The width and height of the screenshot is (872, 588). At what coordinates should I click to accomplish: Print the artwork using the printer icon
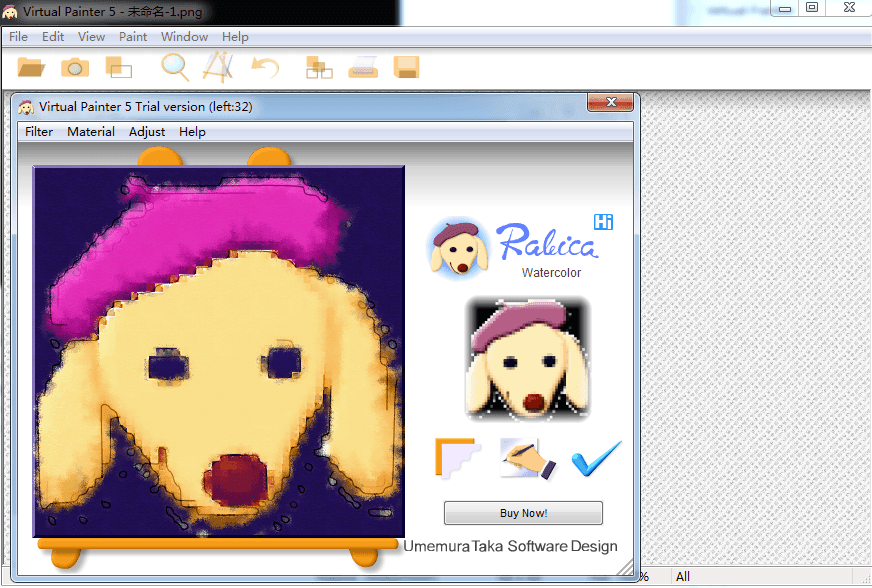(363, 68)
